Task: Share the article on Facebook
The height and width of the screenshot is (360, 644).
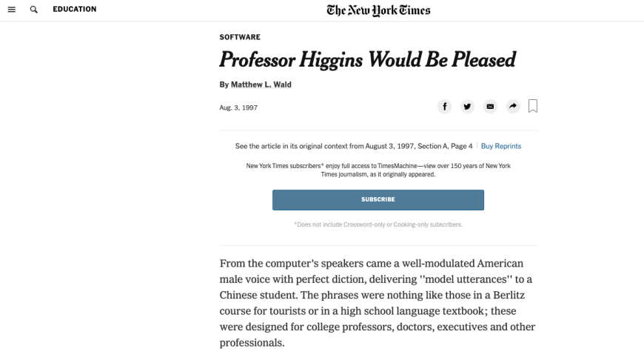Action: click(445, 107)
